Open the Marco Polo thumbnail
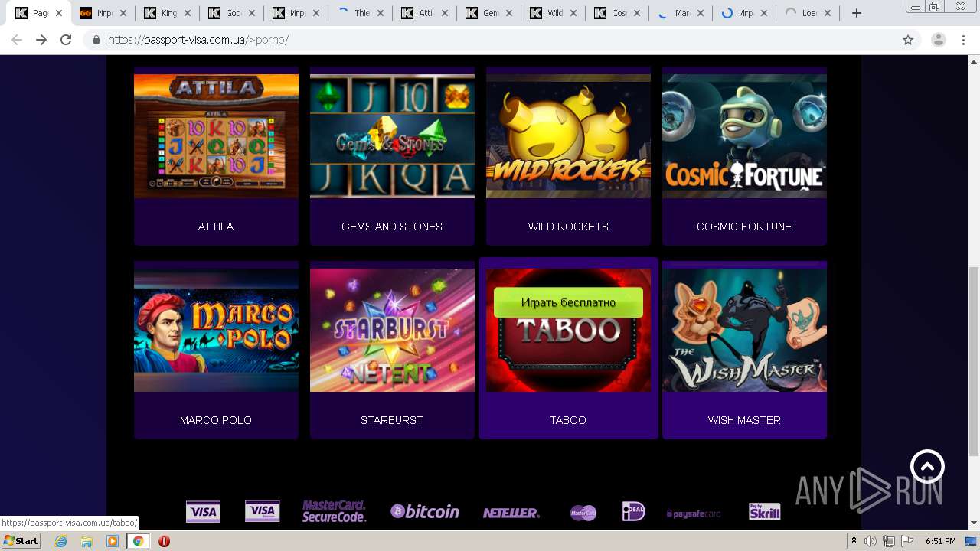The image size is (980, 551). 216,330
